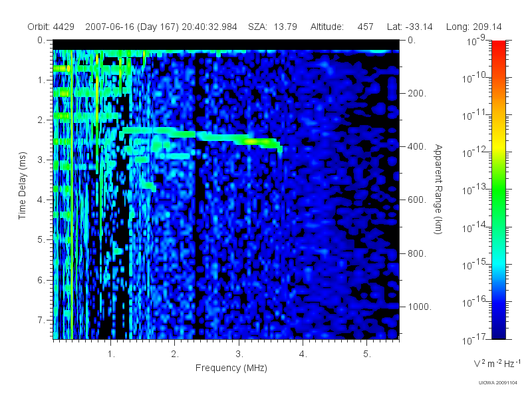Click the yellow band of the color bar
The image size is (532, 399).
tap(499, 146)
